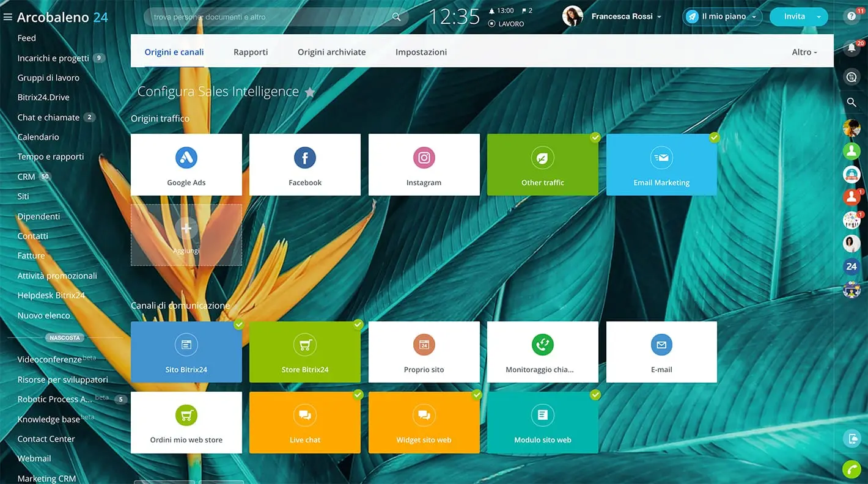Switch to Origini e canali tab
This screenshot has width=868, height=484.
coord(174,52)
